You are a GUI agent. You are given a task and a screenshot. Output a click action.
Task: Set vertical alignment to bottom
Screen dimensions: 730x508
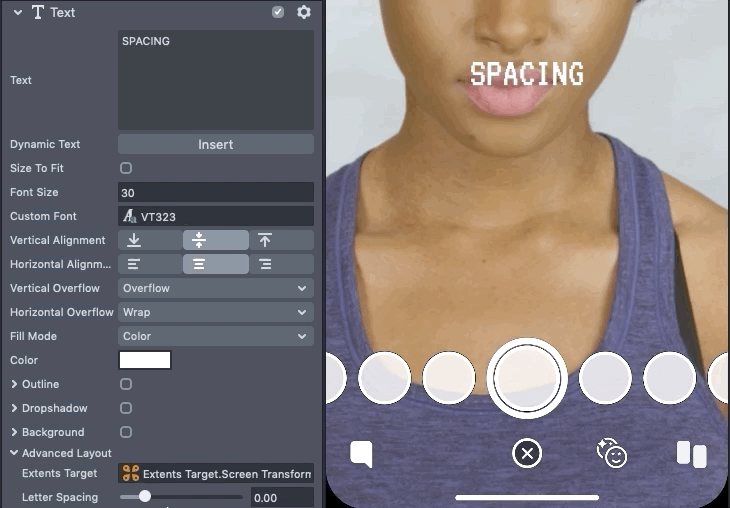click(x=150, y=240)
